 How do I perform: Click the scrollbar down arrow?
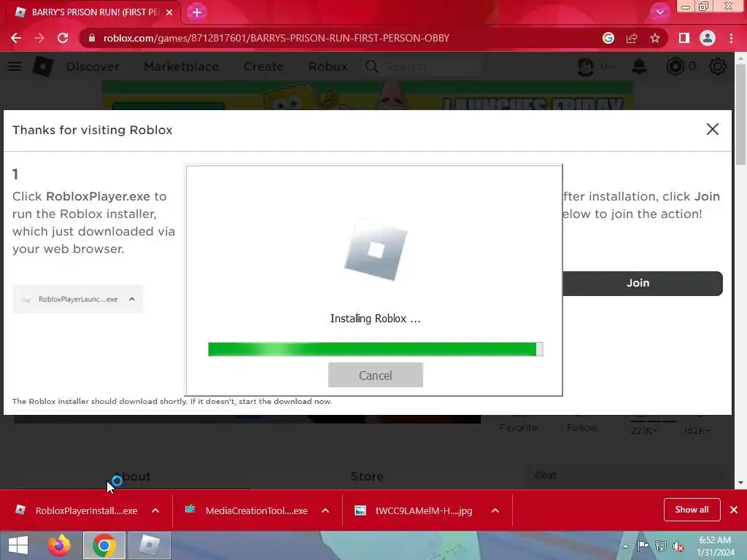point(740,483)
